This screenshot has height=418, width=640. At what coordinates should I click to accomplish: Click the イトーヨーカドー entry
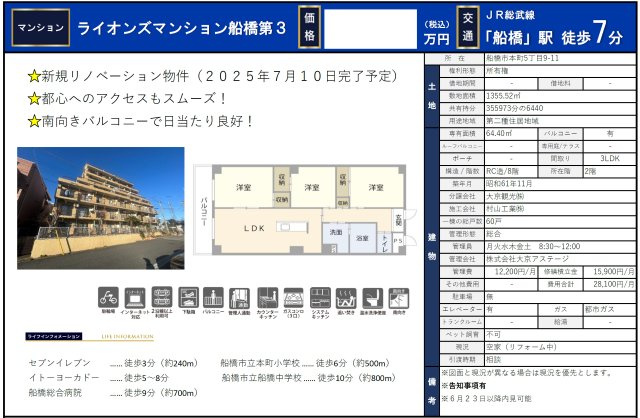tap(98, 378)
